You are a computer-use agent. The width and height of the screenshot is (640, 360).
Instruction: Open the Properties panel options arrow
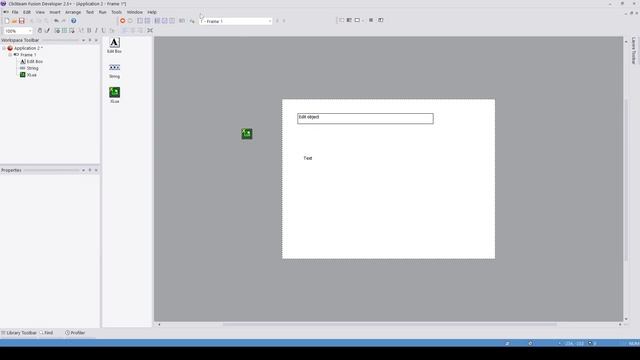83,170
